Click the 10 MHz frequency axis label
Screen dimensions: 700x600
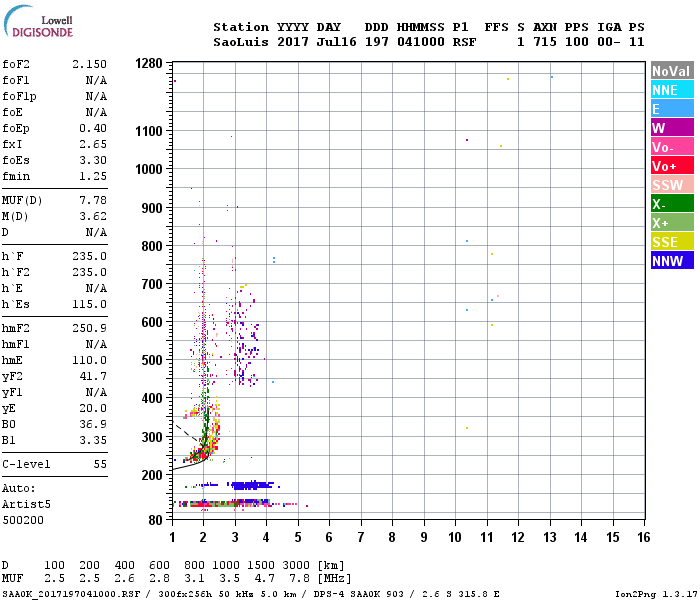[x=455, y=537]
